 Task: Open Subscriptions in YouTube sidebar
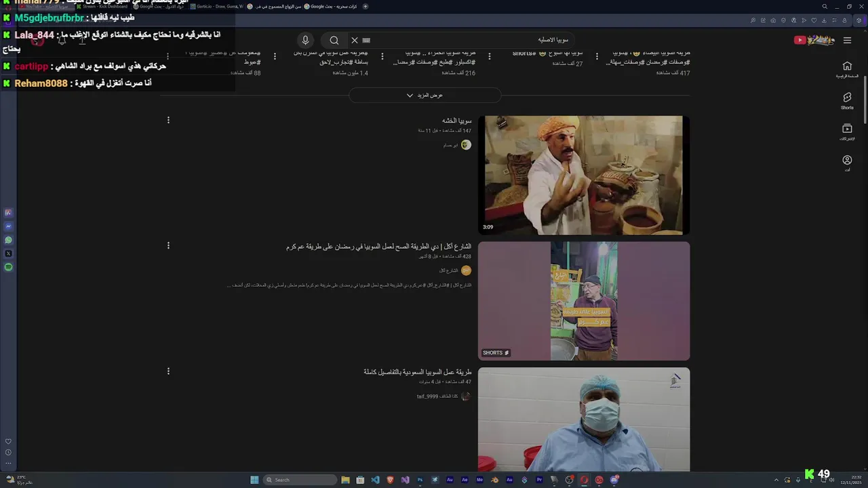pyautogui.click(x=847, y=131)
